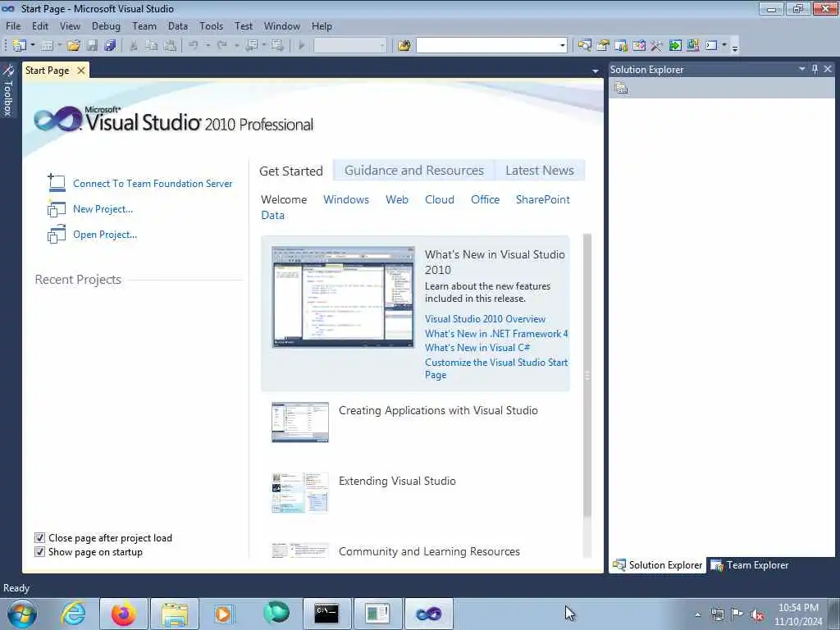Screen dimensions: 840x630
Task: Click the Start Debugging play icon
Action: click(302, 46)
